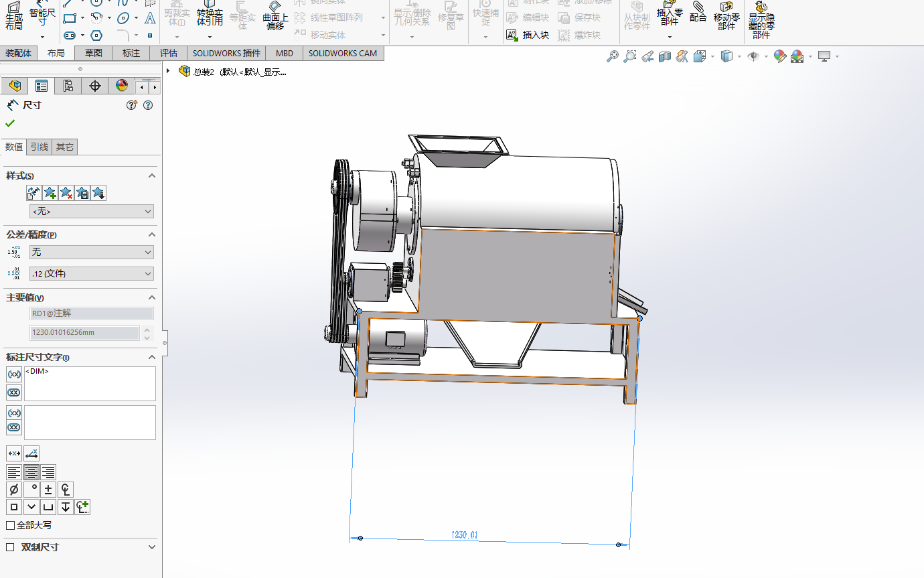
Task: Toggle the 双制尺寸 checkbox
Action: [x=10, y=547]
